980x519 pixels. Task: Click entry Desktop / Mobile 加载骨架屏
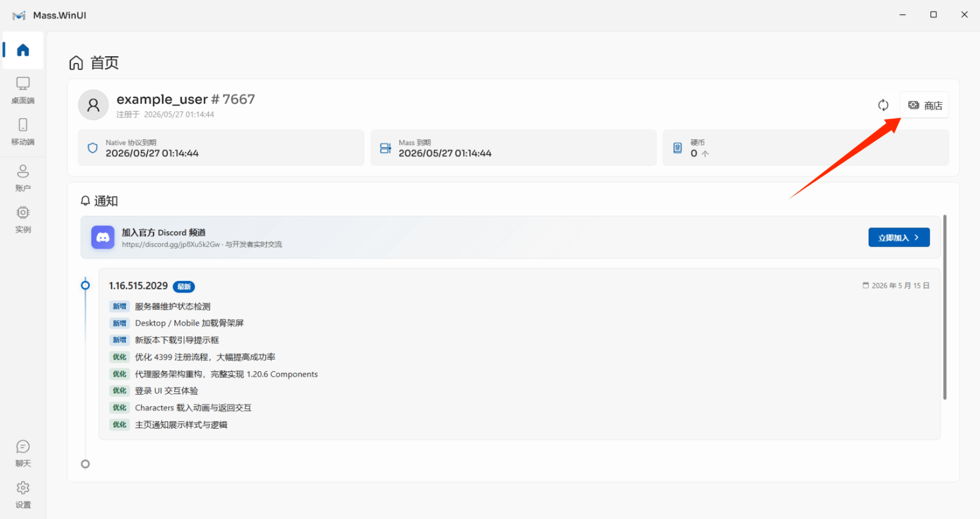(189, 323)
